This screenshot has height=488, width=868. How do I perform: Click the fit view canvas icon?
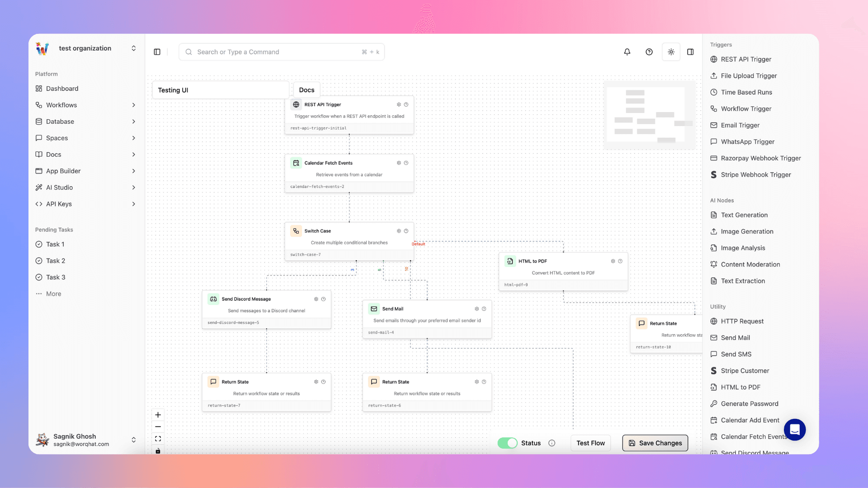point(158,439)
